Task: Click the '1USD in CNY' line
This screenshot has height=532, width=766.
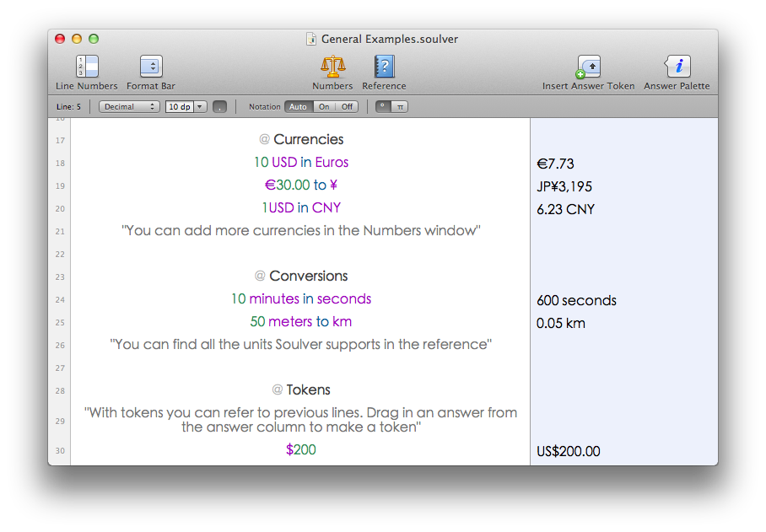Action: point(301,208)
